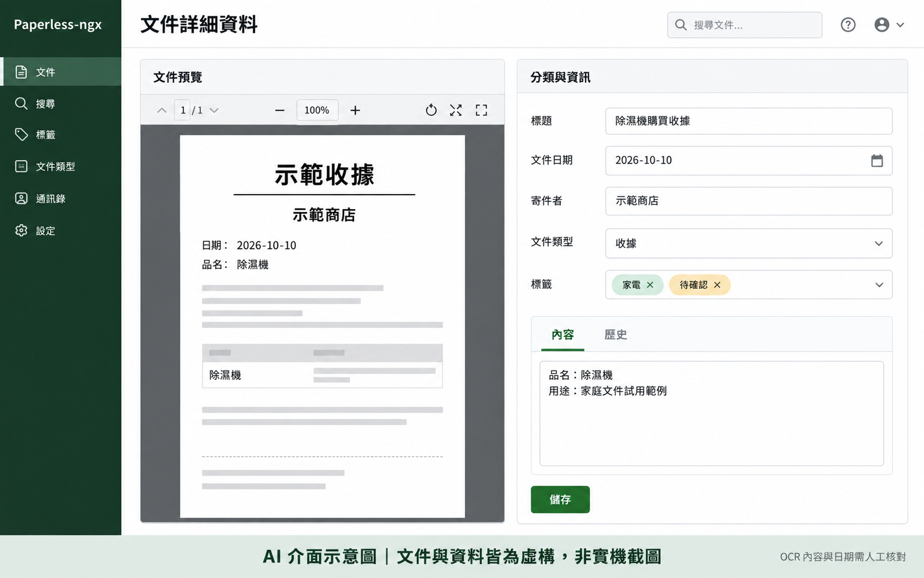Zoom in the document preview
The width and height of the screenshot is (924, 578).
tap(355, 110)
